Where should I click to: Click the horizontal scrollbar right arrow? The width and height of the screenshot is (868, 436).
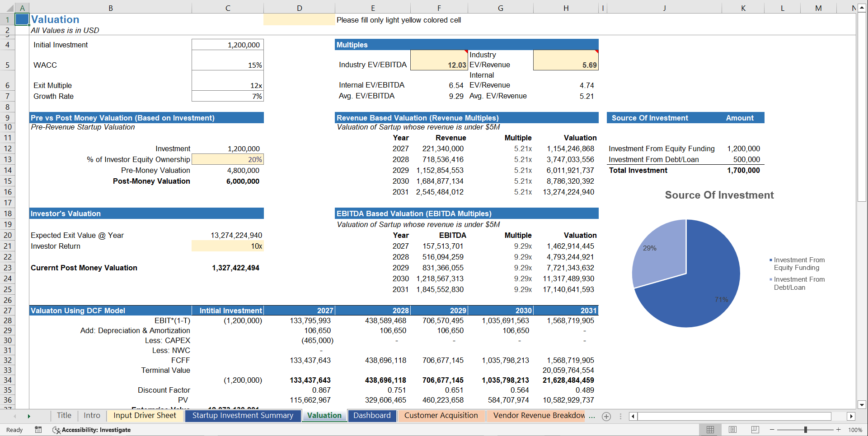point(852,416)
